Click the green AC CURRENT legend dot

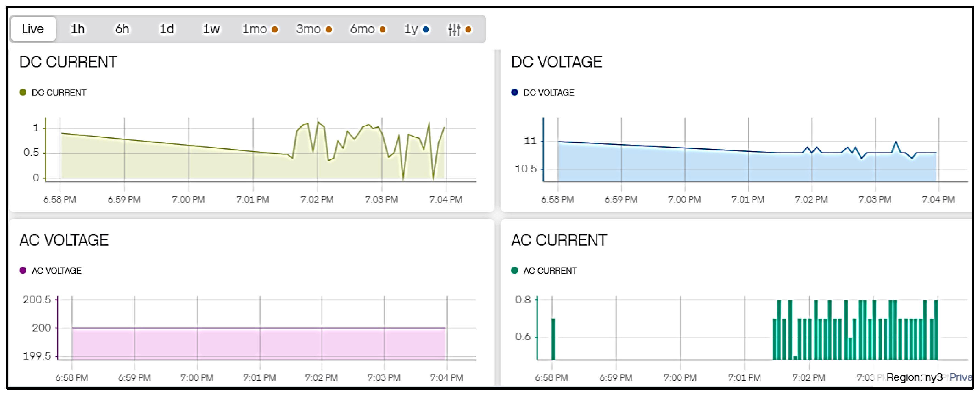[514, 270]
